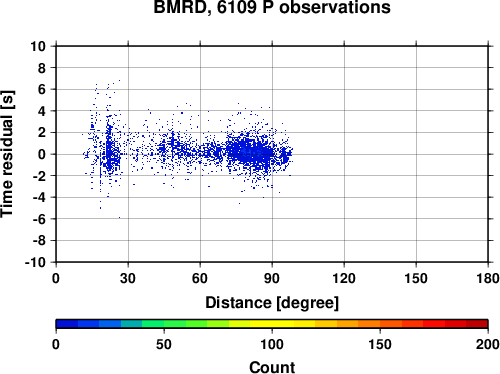Click the y-axis tick label "2"
The height and width of the screenshot is (374, 500).
click(42, 133)
